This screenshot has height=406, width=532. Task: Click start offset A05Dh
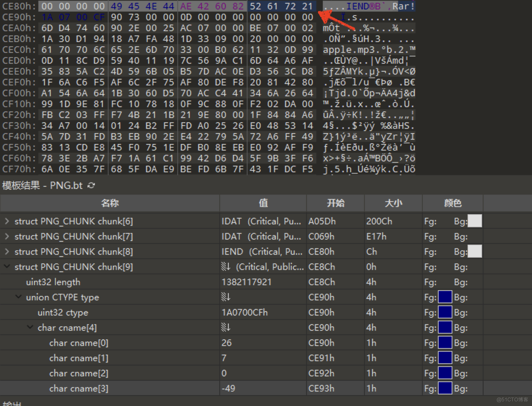tap(322, 221)
